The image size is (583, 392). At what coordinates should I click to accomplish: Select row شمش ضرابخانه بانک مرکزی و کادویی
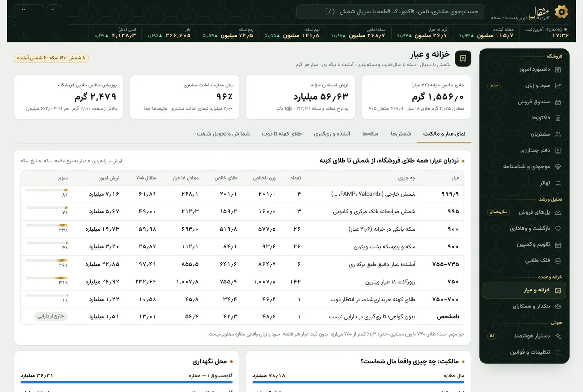click(242, 211)
